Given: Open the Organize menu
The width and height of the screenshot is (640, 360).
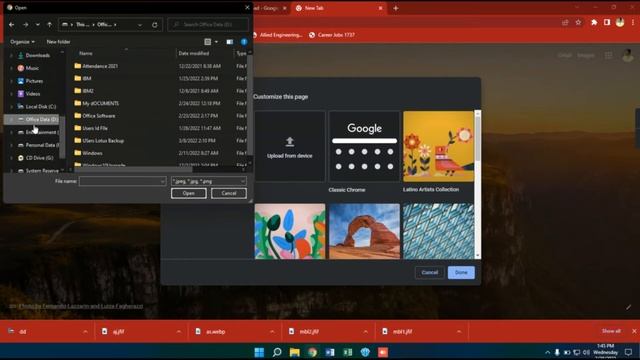Looking at the screenshot, I should (22, 42).
